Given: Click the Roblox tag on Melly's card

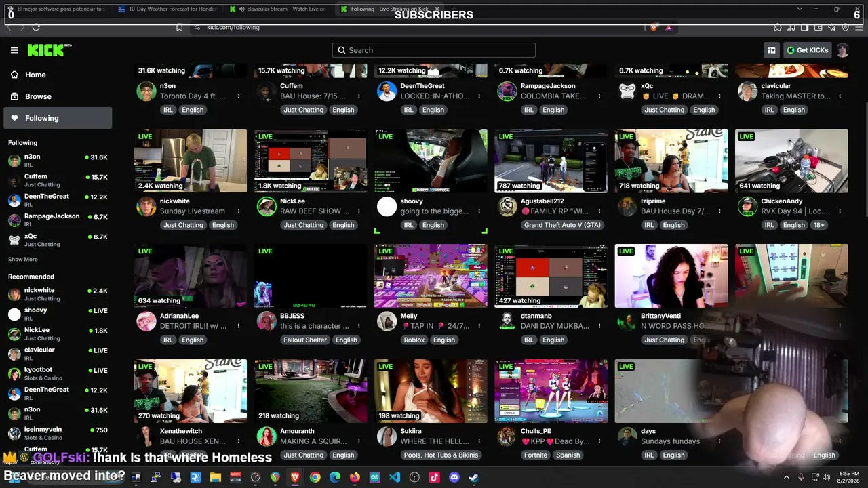Looking at the screenshot, I should click(414, 340).
